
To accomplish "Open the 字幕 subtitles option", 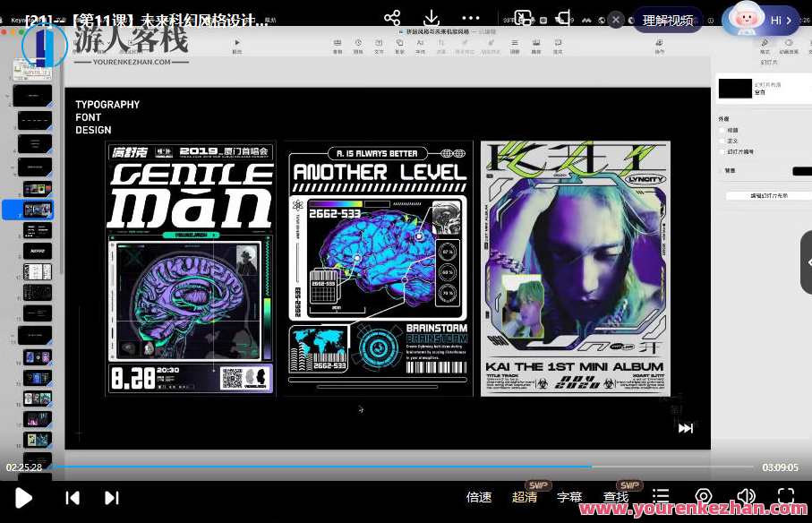I will (569, 497).
